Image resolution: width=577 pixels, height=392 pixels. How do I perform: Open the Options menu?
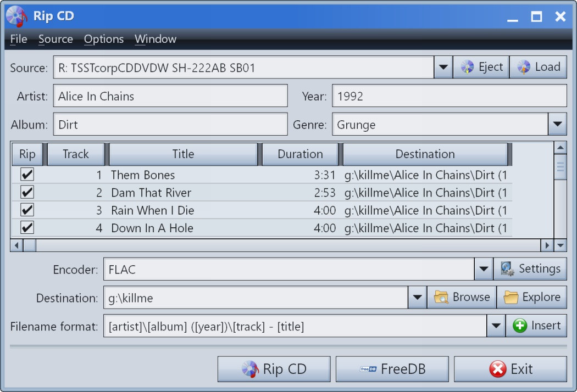(x=104, y=39)
